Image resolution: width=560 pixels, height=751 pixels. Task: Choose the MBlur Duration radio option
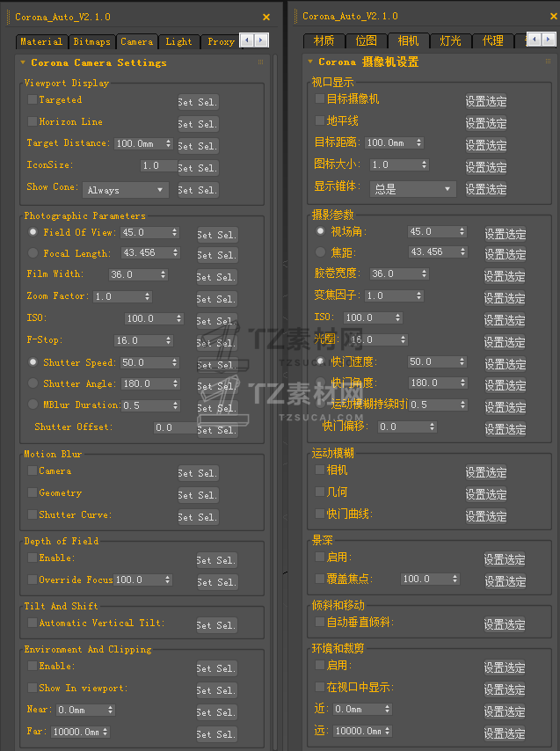coord(33,405)
